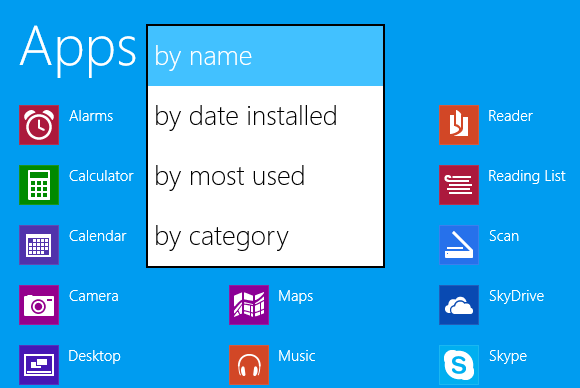Click the 'Music' label
The image size is (580, 388).
pos(297,356)
